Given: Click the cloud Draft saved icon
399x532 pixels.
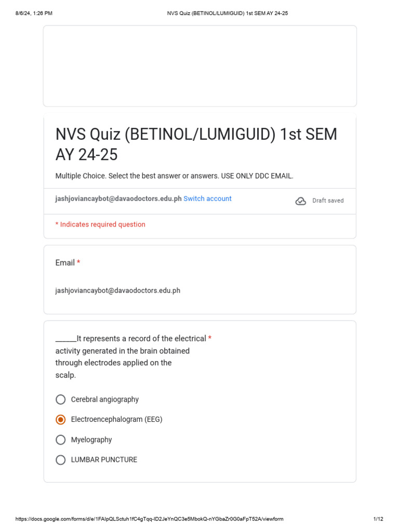Looking at the screenshot, I should click(300, 201).
